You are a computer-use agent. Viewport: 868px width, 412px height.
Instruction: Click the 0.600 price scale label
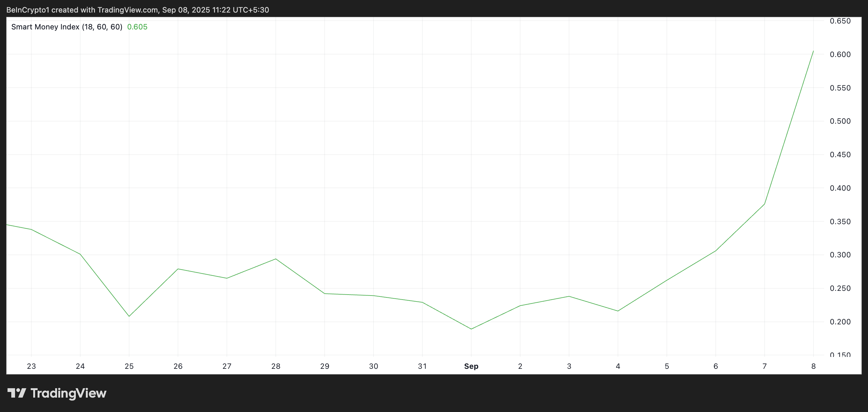[x=840, y=54]
